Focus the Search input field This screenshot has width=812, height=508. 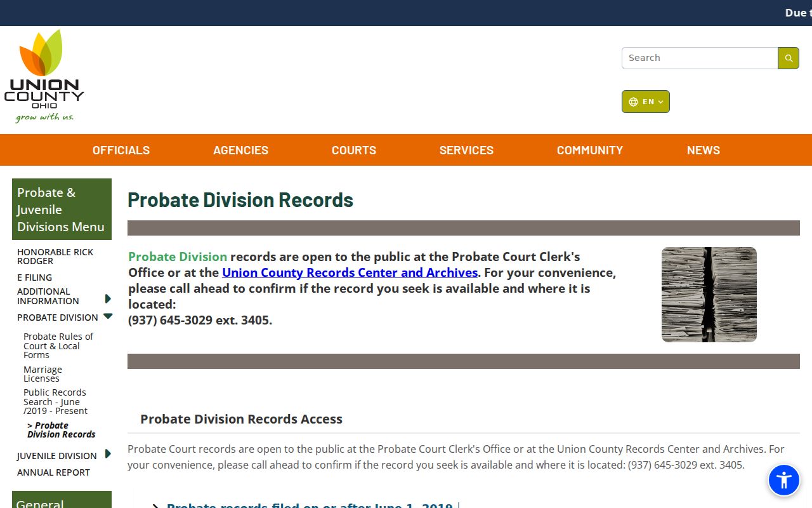click(700, 58)
